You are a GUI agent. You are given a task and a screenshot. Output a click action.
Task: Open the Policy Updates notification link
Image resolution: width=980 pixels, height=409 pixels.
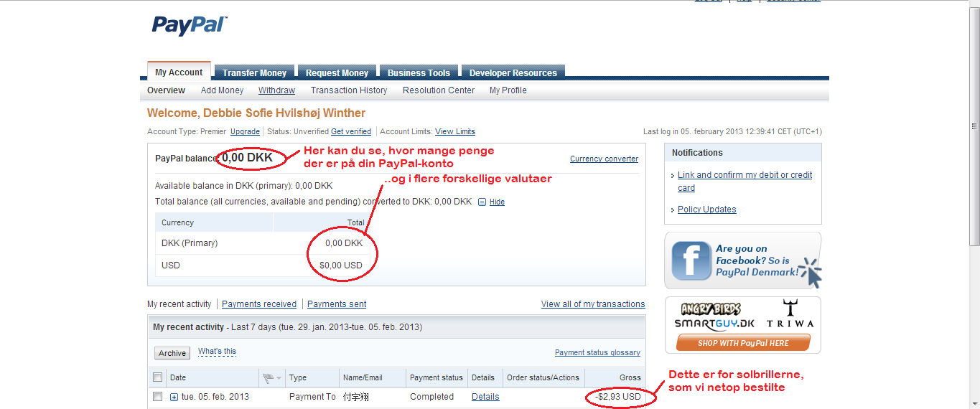point(707,210)
